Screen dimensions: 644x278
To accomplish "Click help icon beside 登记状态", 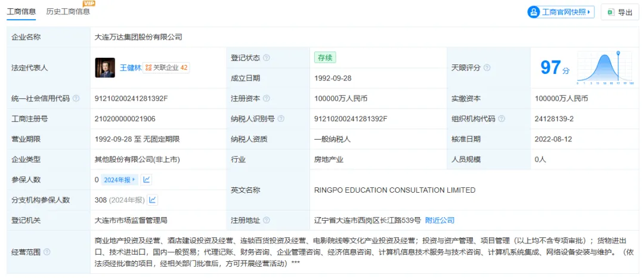I will [267, 58].
